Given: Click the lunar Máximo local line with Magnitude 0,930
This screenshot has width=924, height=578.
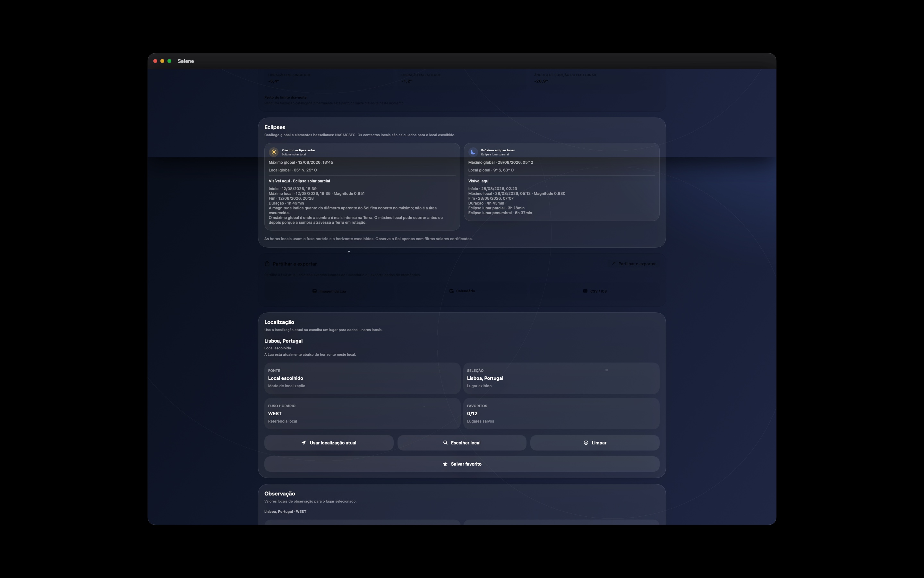Looking at the screenshot, I should 517,193.
